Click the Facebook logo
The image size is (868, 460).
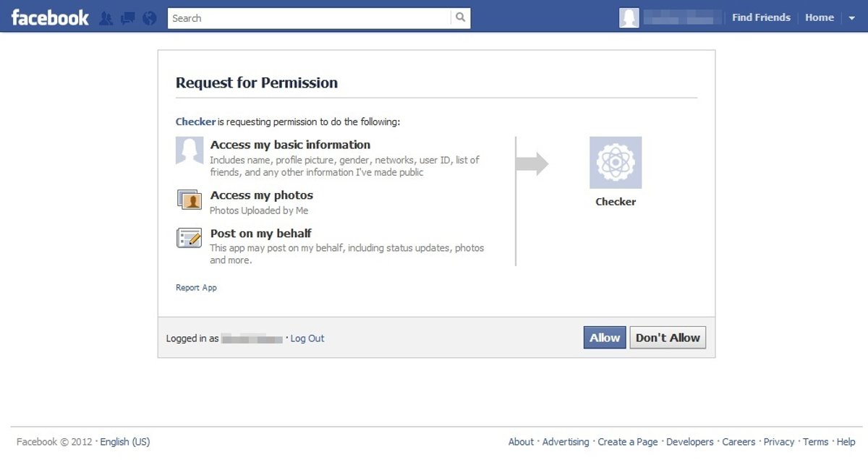coord(50,17)
